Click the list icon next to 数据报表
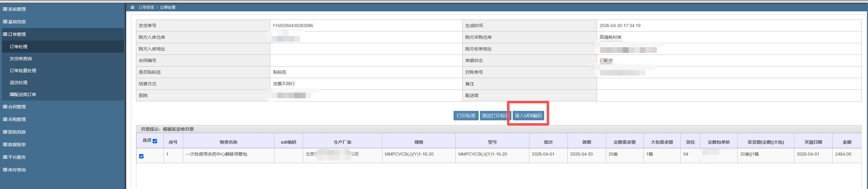Viewport: 868px width, 189px height. [5, 145]
